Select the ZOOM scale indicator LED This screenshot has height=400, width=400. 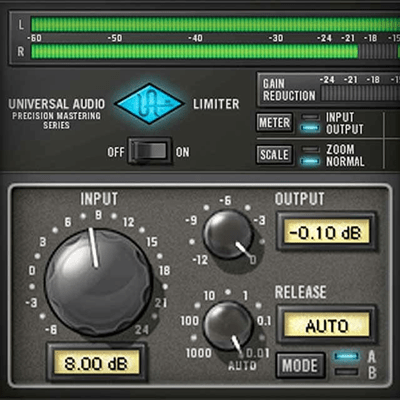[310, 150]
